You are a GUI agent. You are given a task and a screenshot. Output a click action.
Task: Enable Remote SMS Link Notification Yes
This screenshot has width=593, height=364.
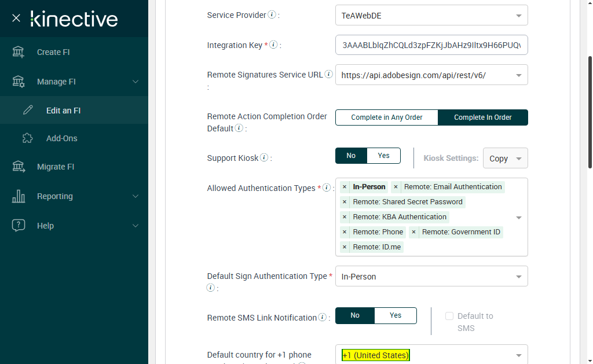pyautogui.click(x=396, y=315)
